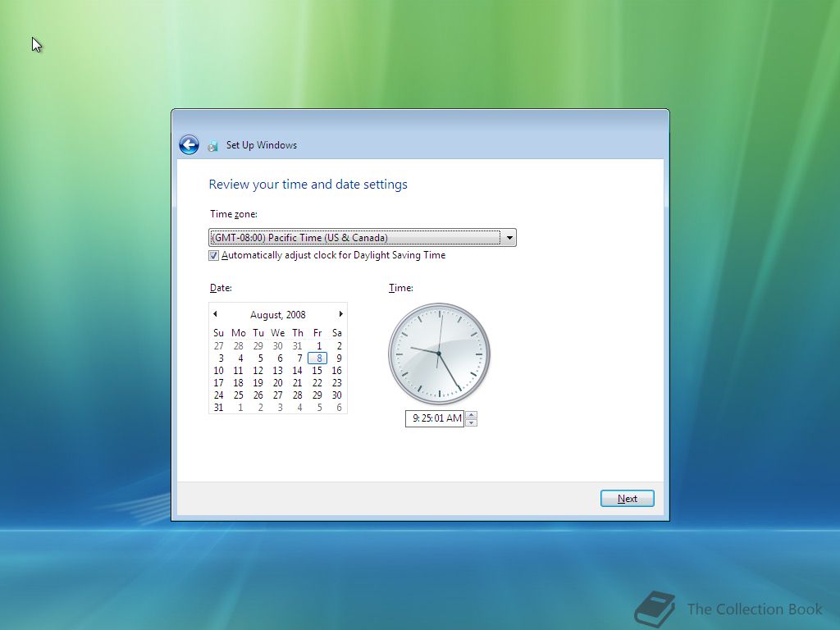840x630 pixels.
Task: Click the August, 2008 calendar header
Action: click(277, 315)
